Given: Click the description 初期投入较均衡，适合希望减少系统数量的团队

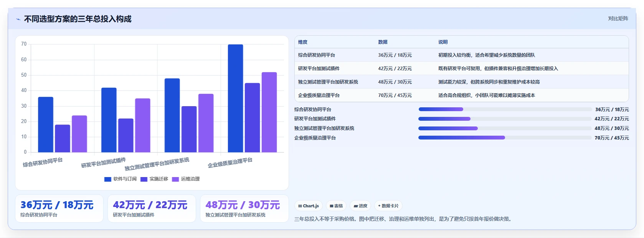Looking at the screenshot, I should pos(487,55).
